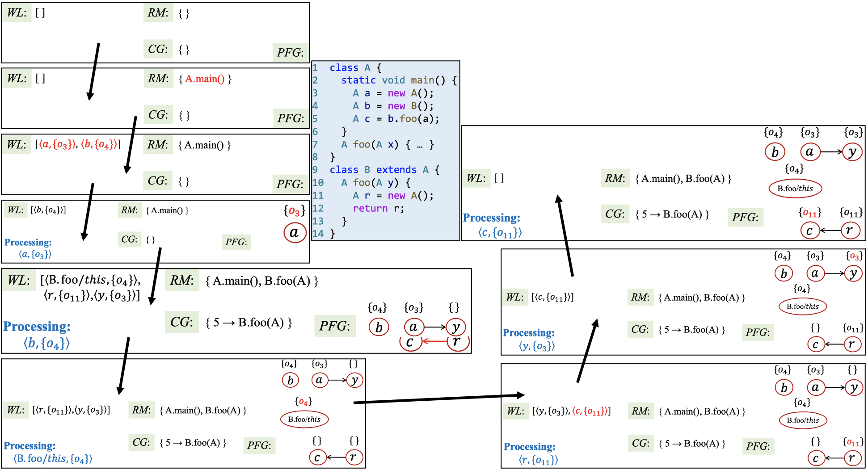Click the red '{o4}' set above the B.foo/this oval
The width and height of the screenshot is (868, 470).
click(303, 402)
